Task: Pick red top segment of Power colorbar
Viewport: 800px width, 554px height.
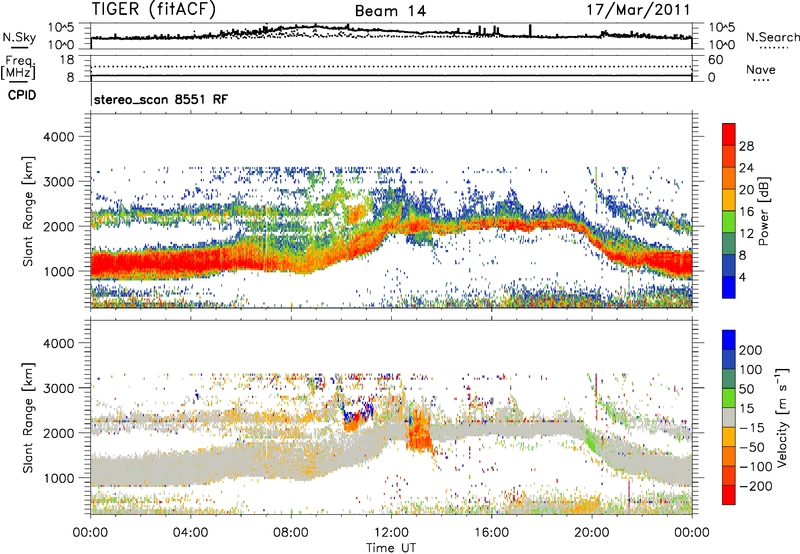Action: tap(729, 134)
